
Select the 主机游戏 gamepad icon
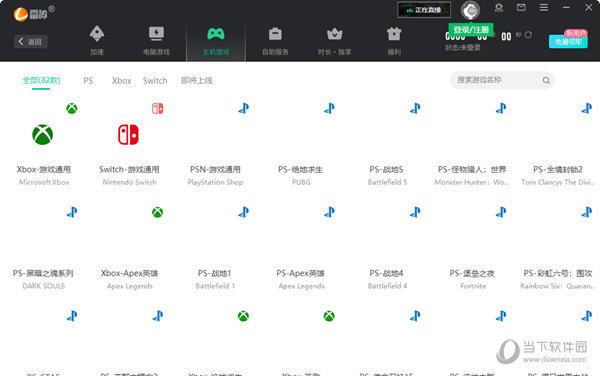216,34
